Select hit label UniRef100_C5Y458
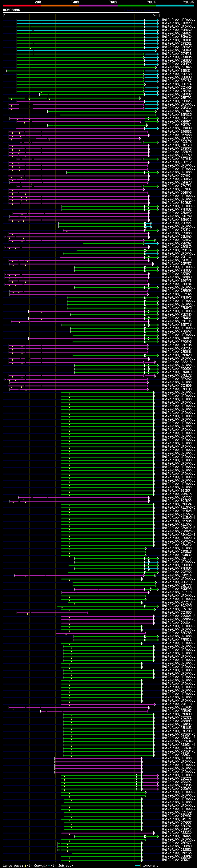The height and width of the screenshot is (868, 197). pos(177,135)
